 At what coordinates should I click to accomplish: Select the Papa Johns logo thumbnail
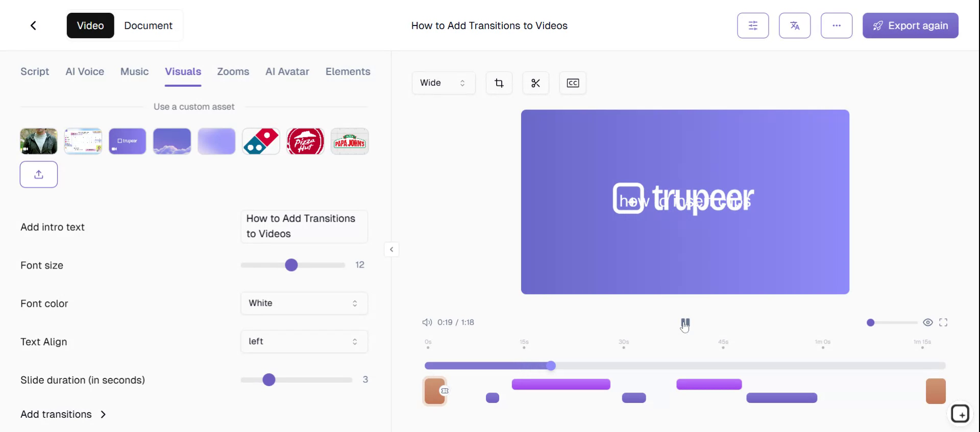tap(350, 141)
